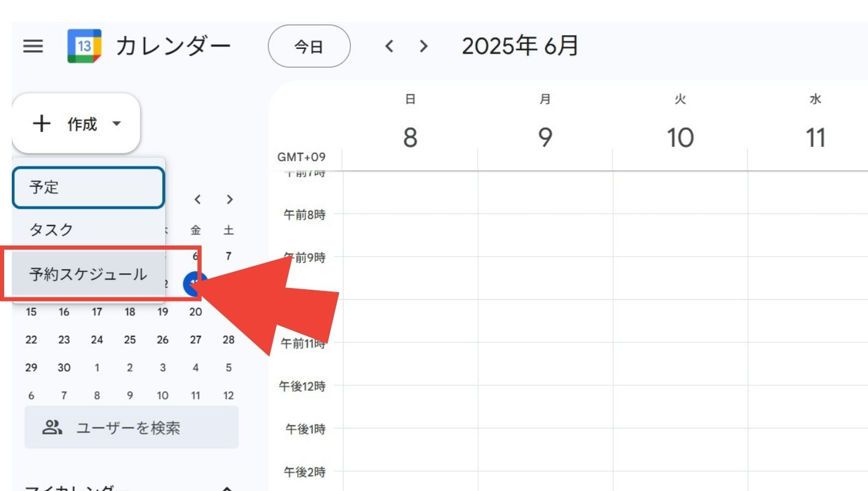The width and height of the screenshot is (868, 491).
Task: Collapse the マイカレンダー section chevron
Action: 227,488
